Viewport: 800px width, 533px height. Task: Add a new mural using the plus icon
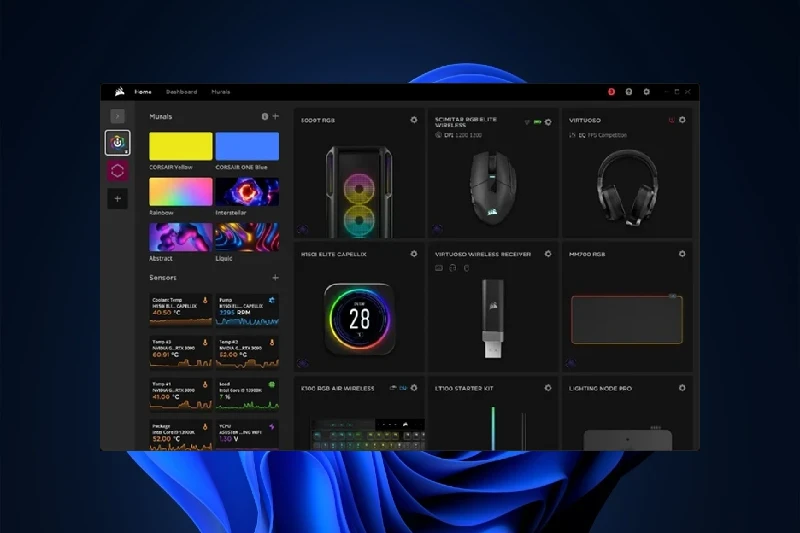pos(275,117)
